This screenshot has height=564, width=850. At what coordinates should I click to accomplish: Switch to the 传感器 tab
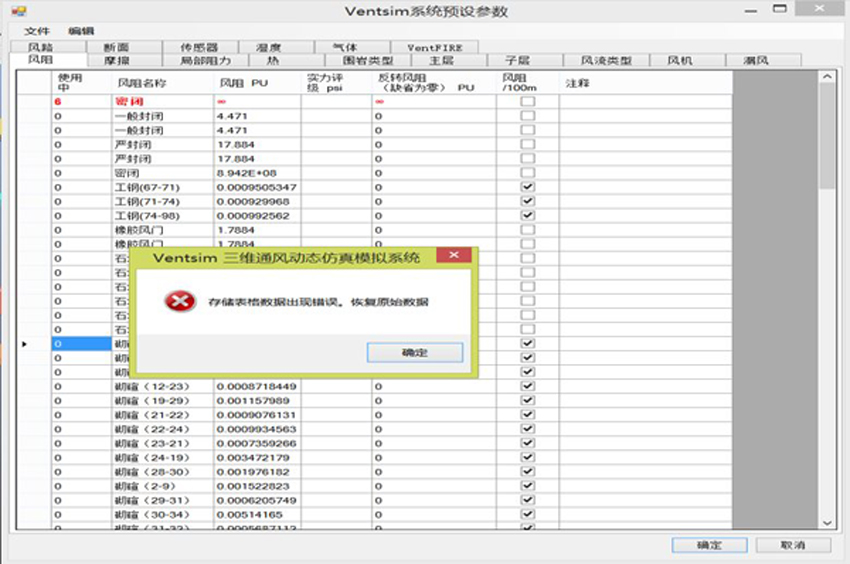tap(199, 47)
